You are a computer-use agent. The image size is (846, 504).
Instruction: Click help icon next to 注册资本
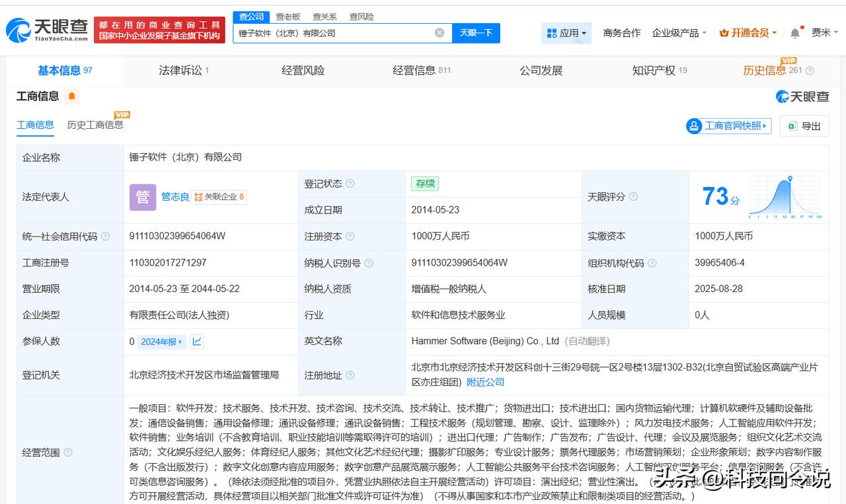(x=350, y=236)
